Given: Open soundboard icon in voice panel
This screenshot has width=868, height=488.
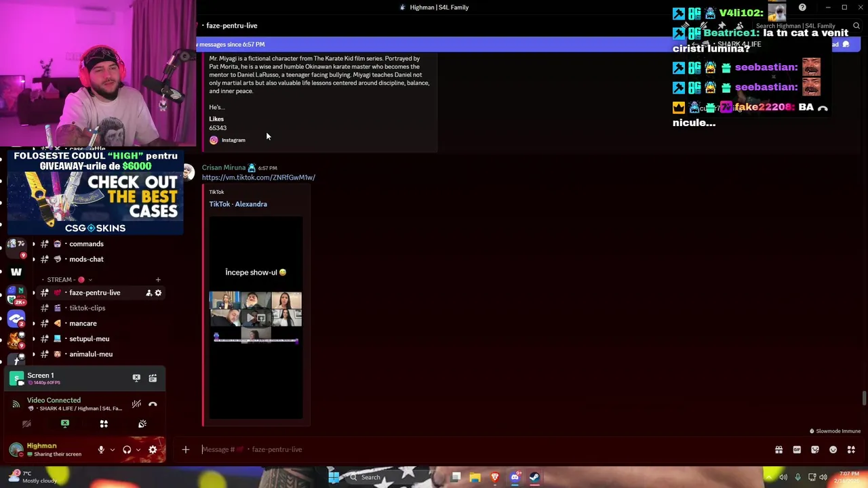Looking at the screenshot, I should point(142,424).
